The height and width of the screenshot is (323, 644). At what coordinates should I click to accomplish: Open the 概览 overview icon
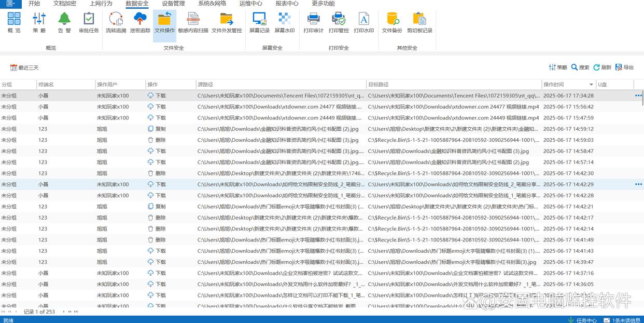(x=14, y=22)
